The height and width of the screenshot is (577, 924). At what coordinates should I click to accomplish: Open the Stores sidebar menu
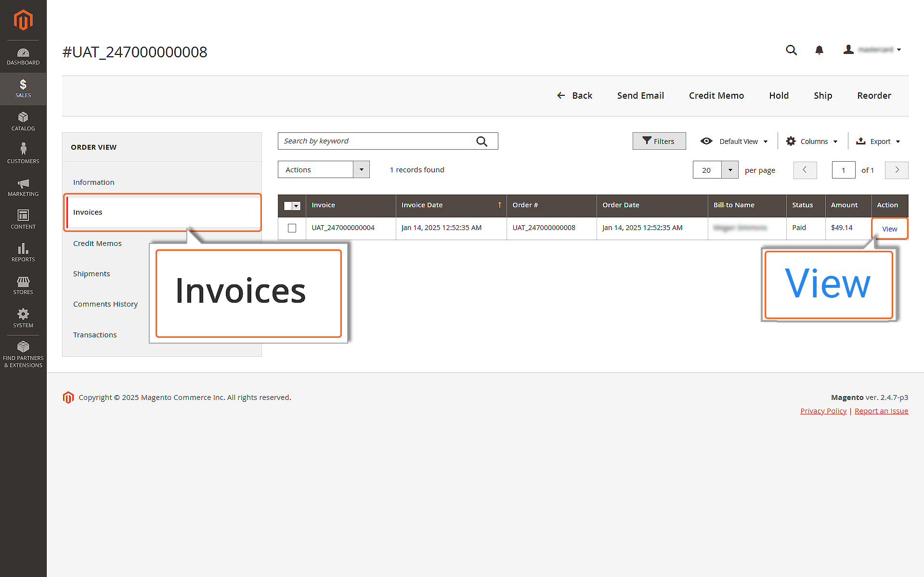click(x=23, y=285)
